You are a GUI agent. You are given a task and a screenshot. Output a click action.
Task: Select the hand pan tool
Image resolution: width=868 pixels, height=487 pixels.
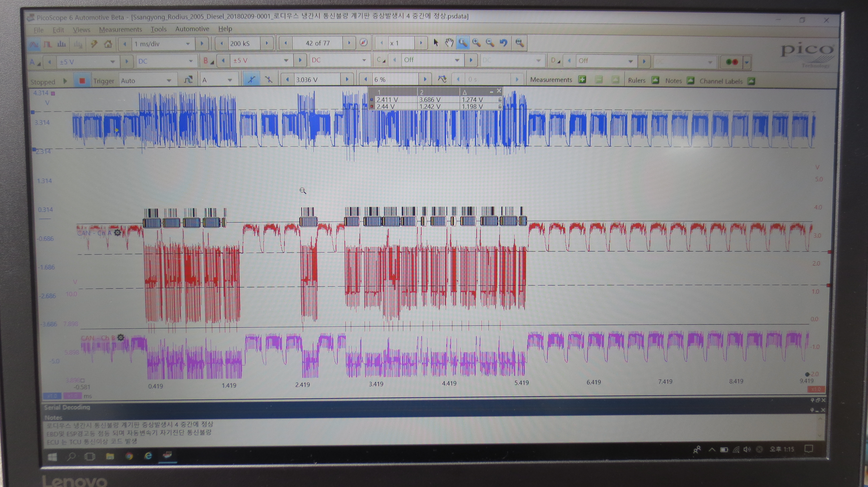point(449,43)
